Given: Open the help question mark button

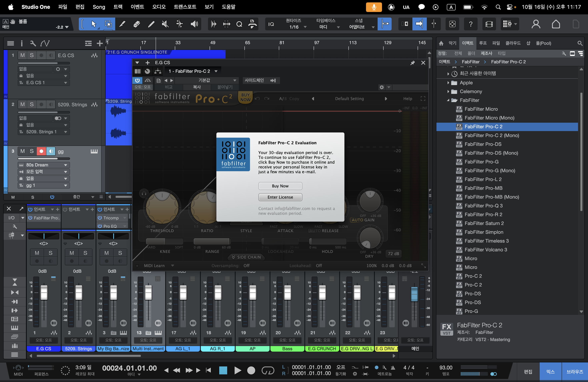Looking at the screenshot, I should (471, 24).
